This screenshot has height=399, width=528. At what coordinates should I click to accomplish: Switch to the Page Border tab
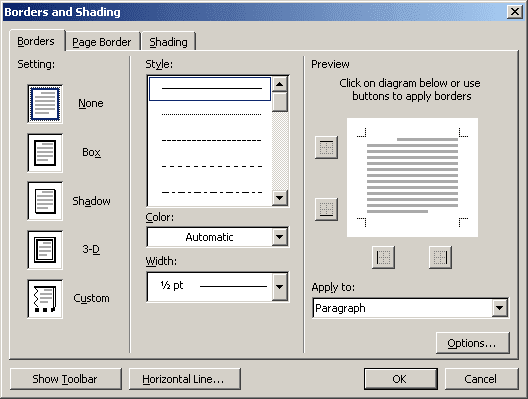tap(102, 42)
